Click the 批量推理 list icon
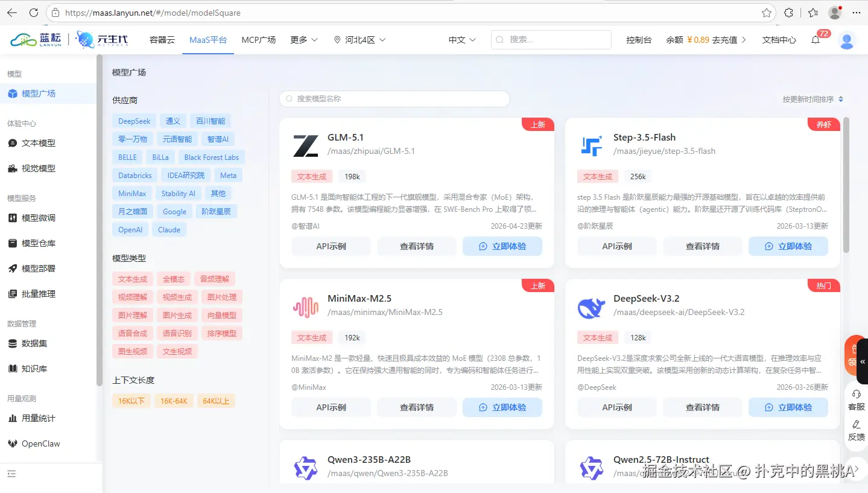This screenshot has width=868, height=493. pos(12,294)
